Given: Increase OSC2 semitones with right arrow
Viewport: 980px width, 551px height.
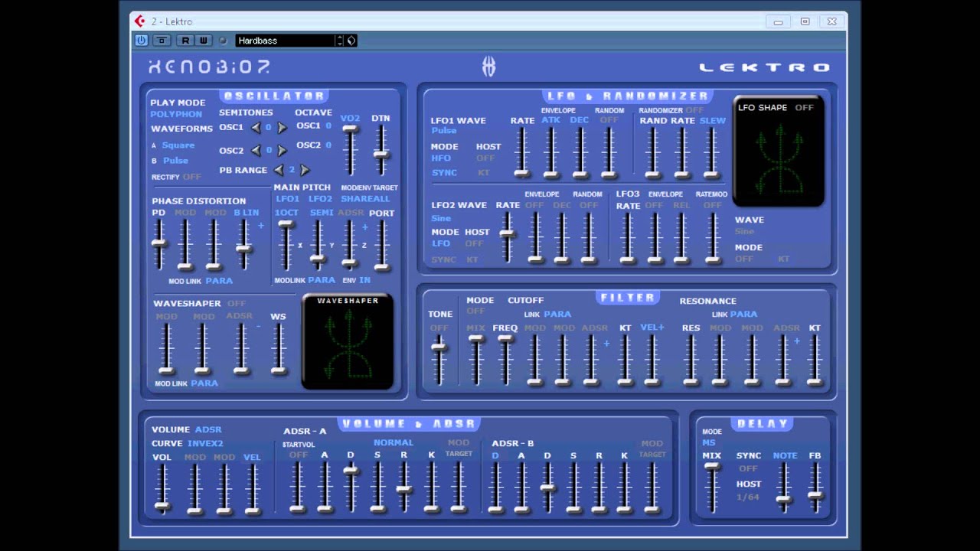Looking at the screenshot, I should click(x=282, y=151).
